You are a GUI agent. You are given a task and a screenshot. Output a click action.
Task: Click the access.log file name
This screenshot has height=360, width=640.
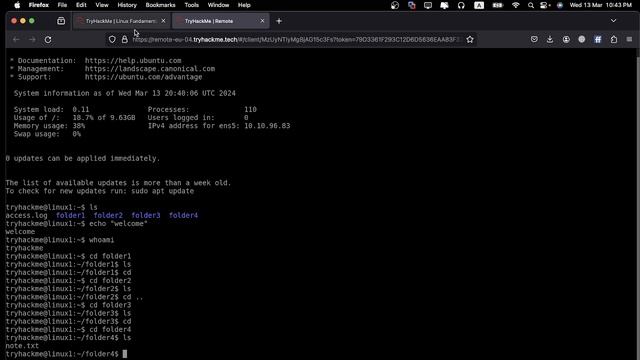click(27, 216)
